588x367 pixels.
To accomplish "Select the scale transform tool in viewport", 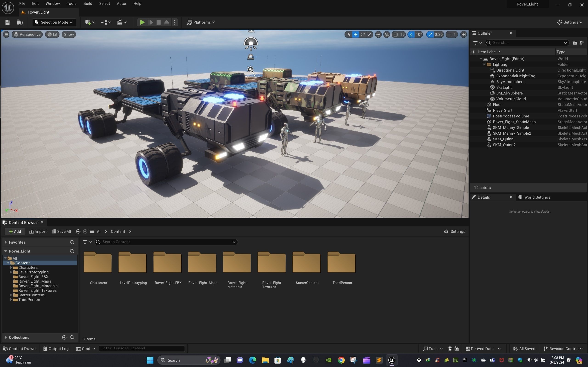I will coord(369,34).
